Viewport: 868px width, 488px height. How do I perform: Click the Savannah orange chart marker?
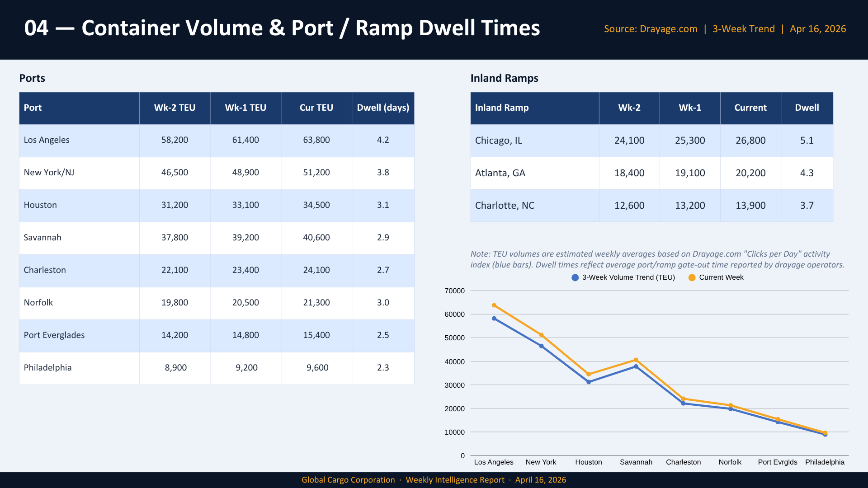pos(636,360)
